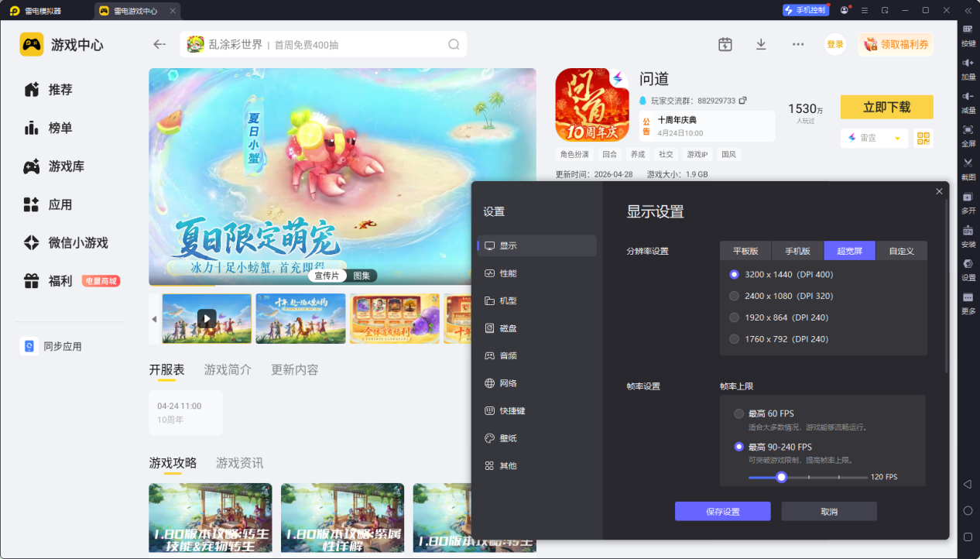Open the downloads icon in header
This screenshot has width=980, height=559.
(x=761, y=44)
